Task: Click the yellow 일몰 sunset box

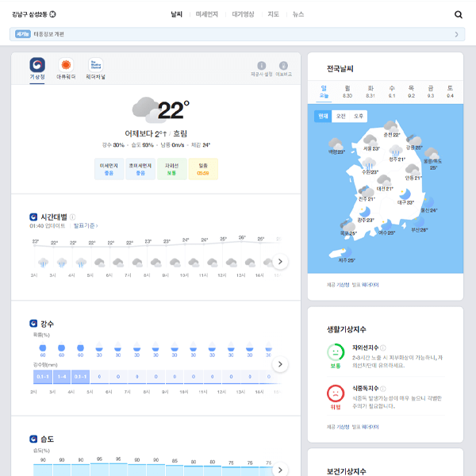Action: [x=203, y=169]
